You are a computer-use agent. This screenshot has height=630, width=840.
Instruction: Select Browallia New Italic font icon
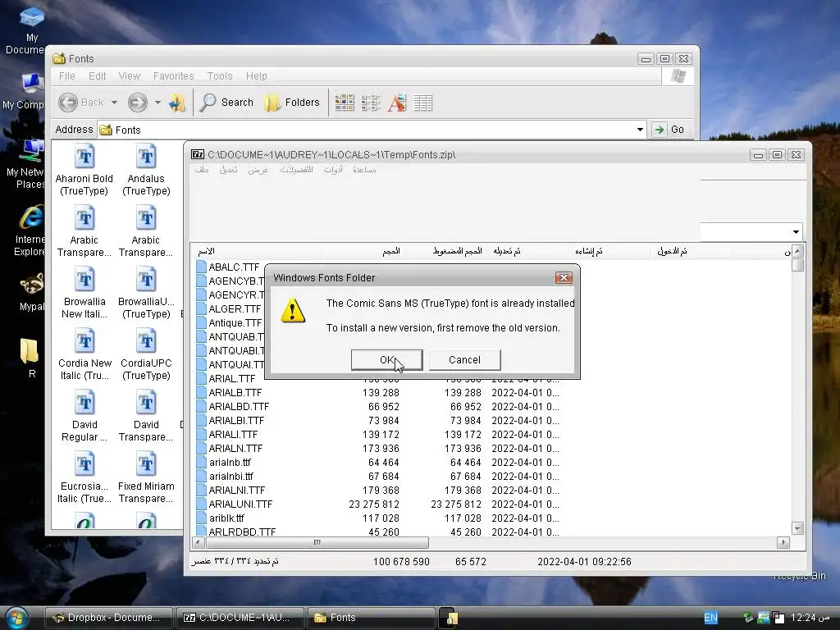tap(84, 294)
